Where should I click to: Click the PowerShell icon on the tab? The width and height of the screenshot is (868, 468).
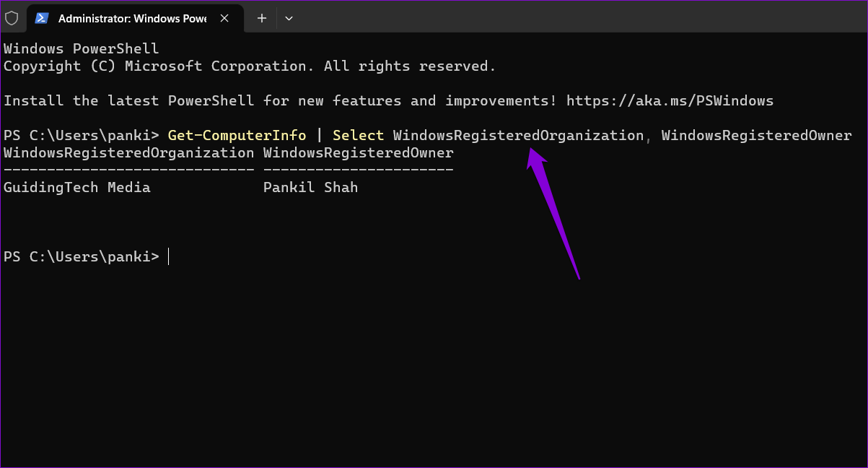[43, 18]
